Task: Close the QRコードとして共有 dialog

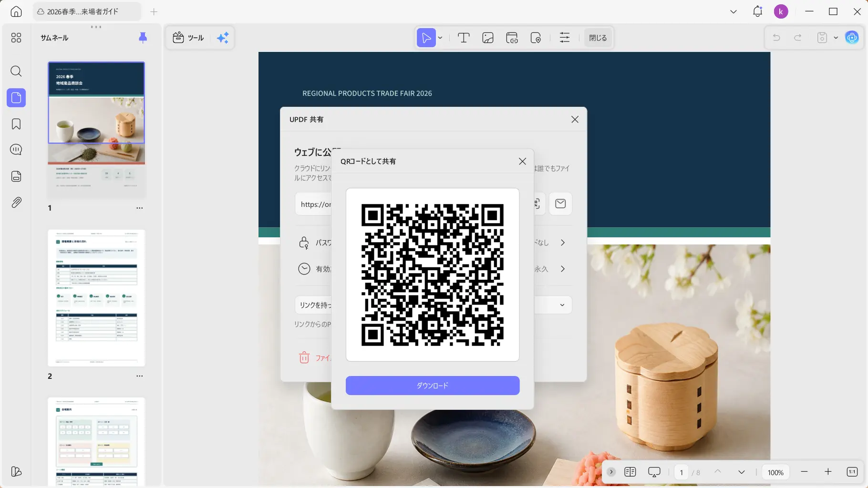Action: pos(522,161)
